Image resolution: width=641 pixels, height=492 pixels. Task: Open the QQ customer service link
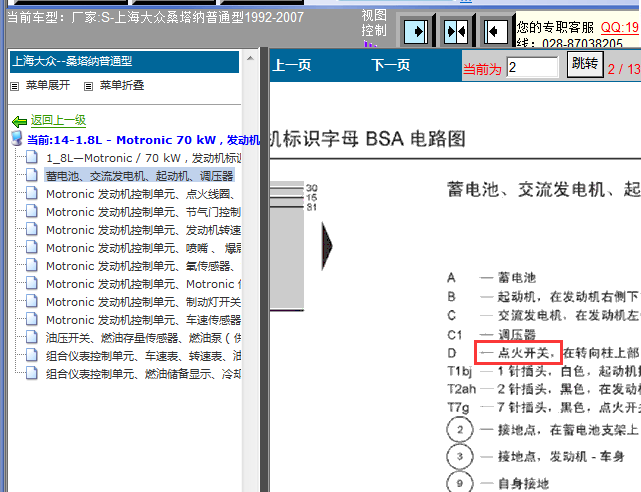tap(620, 27)
